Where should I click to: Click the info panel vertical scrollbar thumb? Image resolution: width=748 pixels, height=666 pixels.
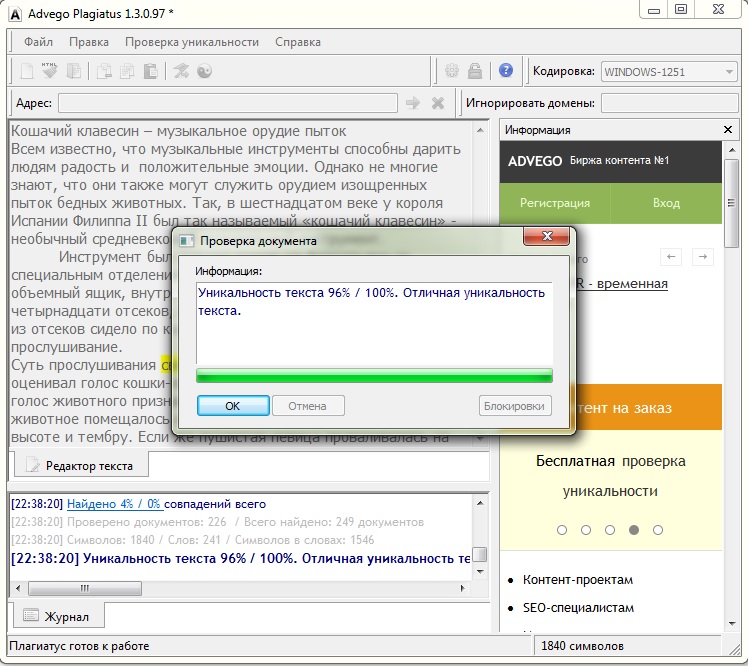[x=731, y=203]
